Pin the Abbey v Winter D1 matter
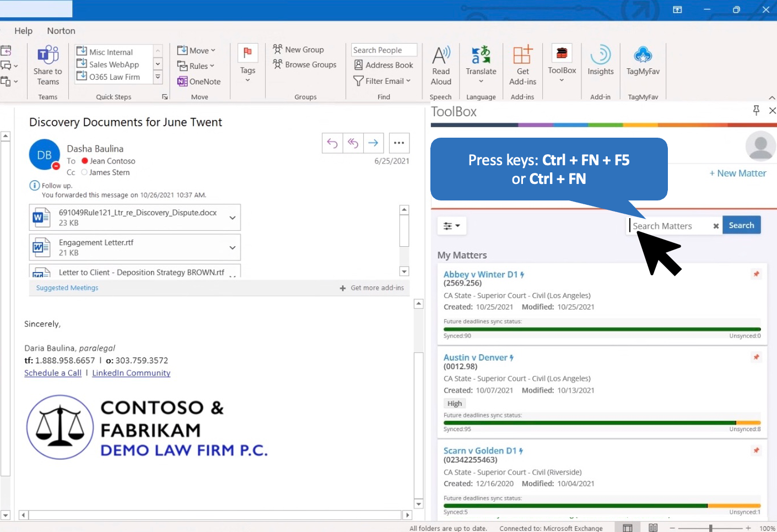This screenshot has width=777, height=532. [x=756, y=274]
